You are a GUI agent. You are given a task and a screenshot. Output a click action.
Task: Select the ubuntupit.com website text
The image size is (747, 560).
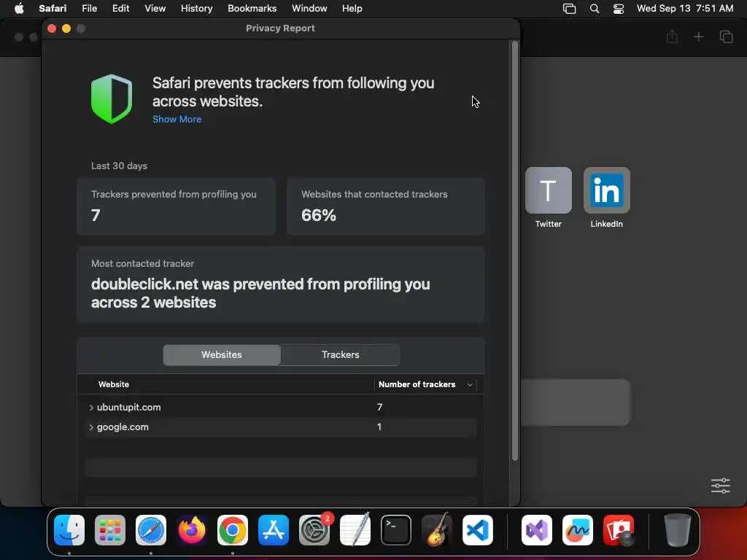[x=128, y=407]
